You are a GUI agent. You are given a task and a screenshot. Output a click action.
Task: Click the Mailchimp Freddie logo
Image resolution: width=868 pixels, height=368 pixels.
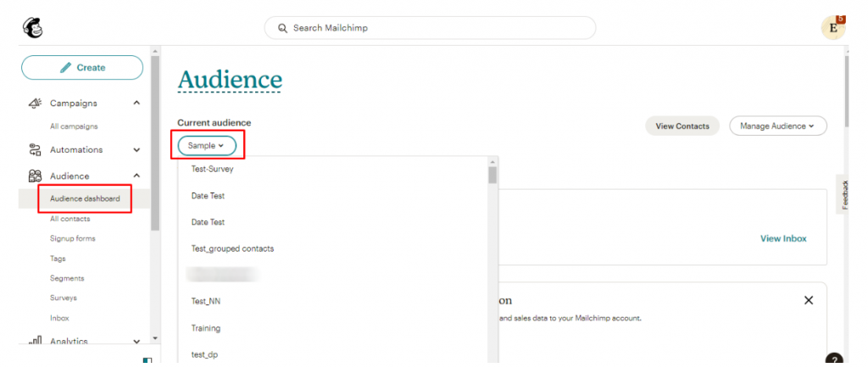point(32,28)
